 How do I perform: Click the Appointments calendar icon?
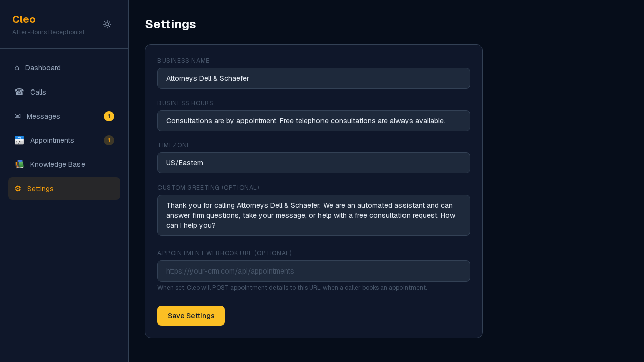(19, 140)
